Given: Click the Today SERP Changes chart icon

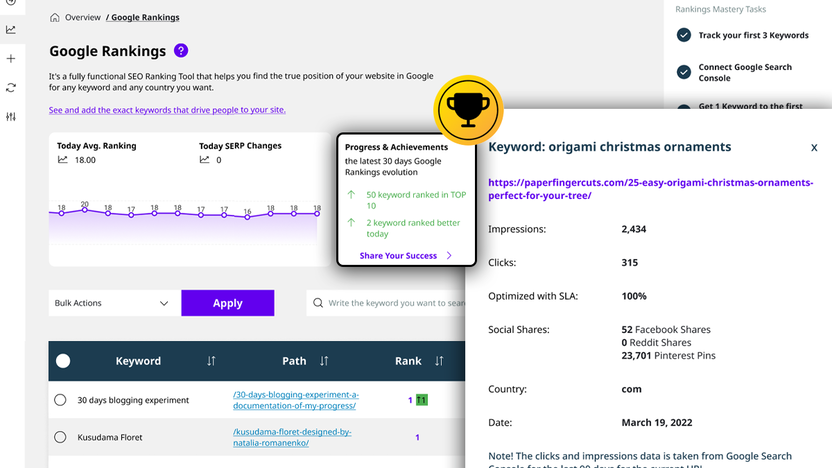Looking at the screenshot, I should [204, 160].
